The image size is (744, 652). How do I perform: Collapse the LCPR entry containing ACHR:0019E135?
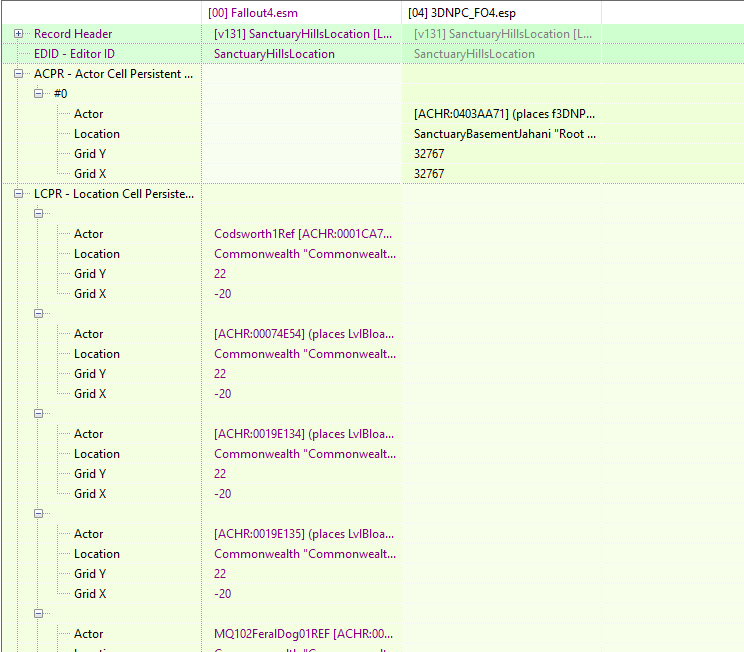pos(38,513)
